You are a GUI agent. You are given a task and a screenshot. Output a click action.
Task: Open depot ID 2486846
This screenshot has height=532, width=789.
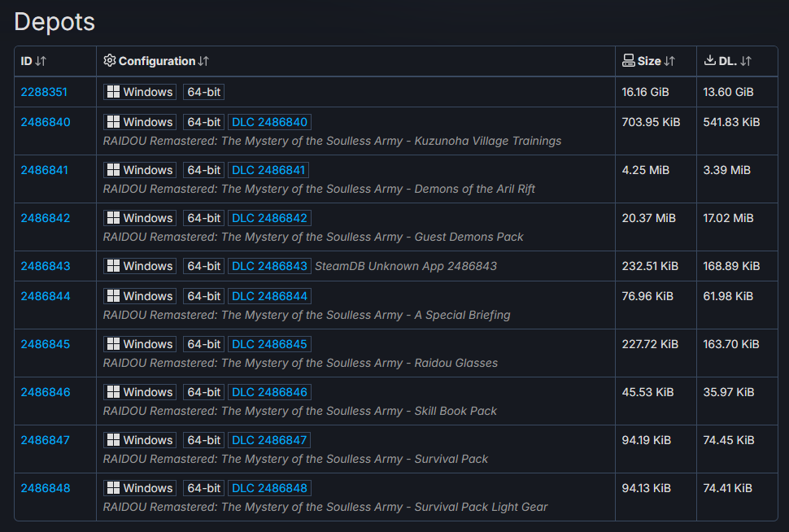(x=46, y=392)
